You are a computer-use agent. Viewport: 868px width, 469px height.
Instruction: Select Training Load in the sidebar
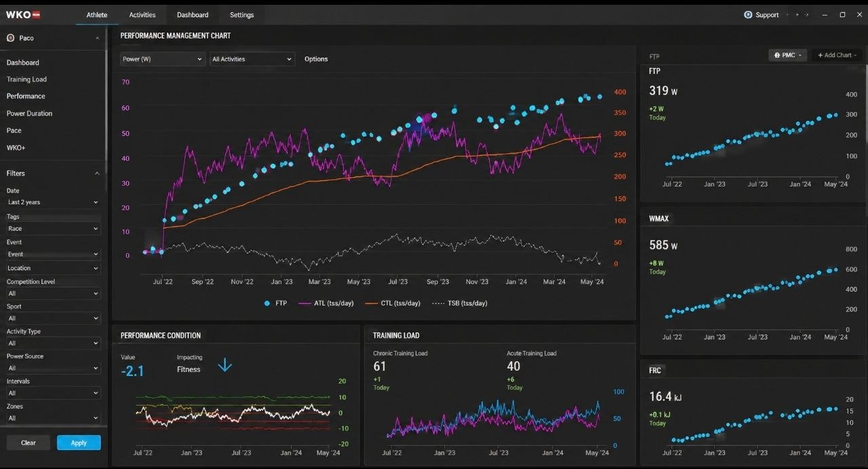(x=26, y=79)
